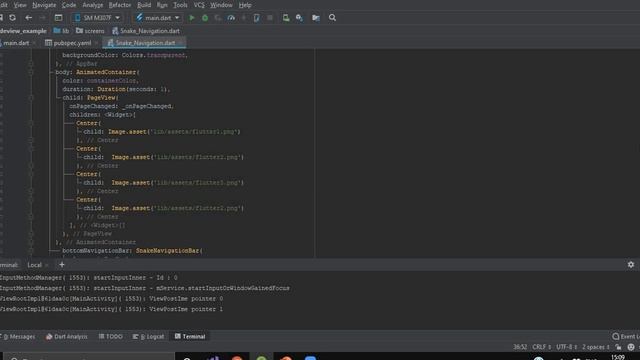Open the Refactor menu
The height and width of the screenshot is (360, 640).
coord(120,5)
